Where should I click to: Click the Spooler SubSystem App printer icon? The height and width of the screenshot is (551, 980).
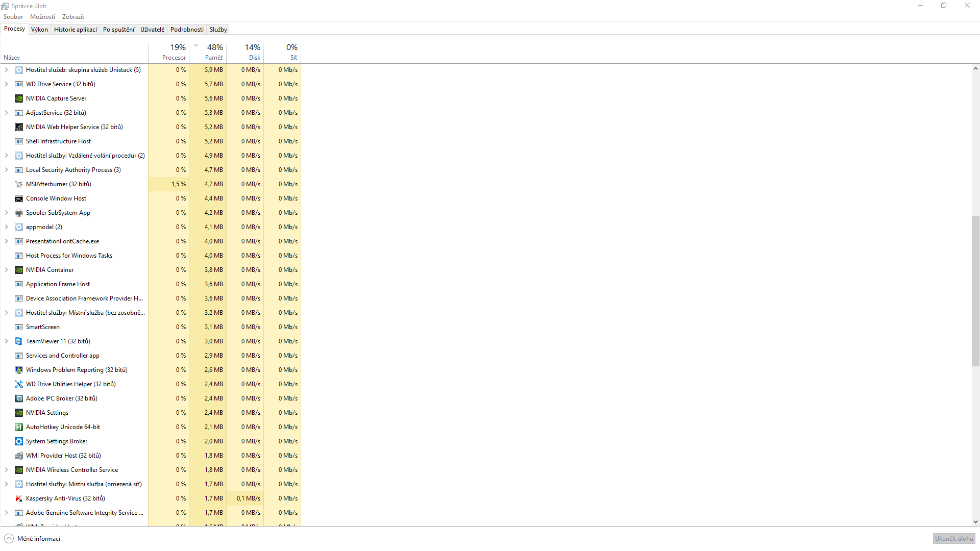click(19, 213)
